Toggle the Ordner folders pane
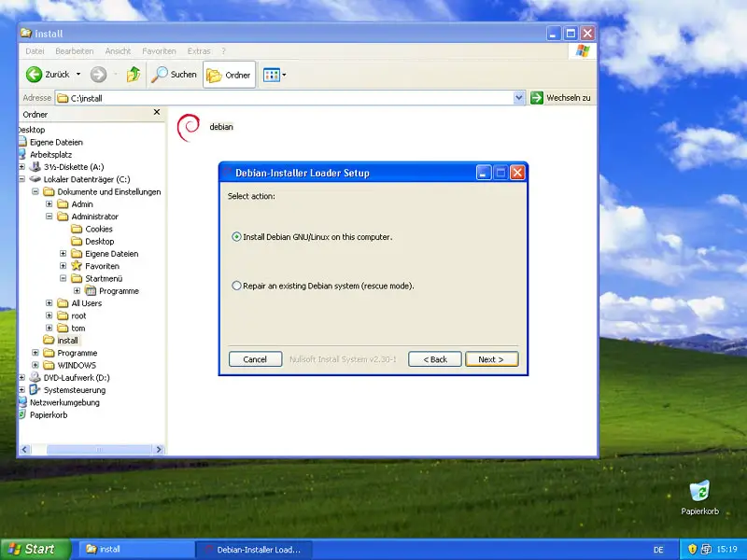This screenshot has height=560, width=747. point(229,75)
